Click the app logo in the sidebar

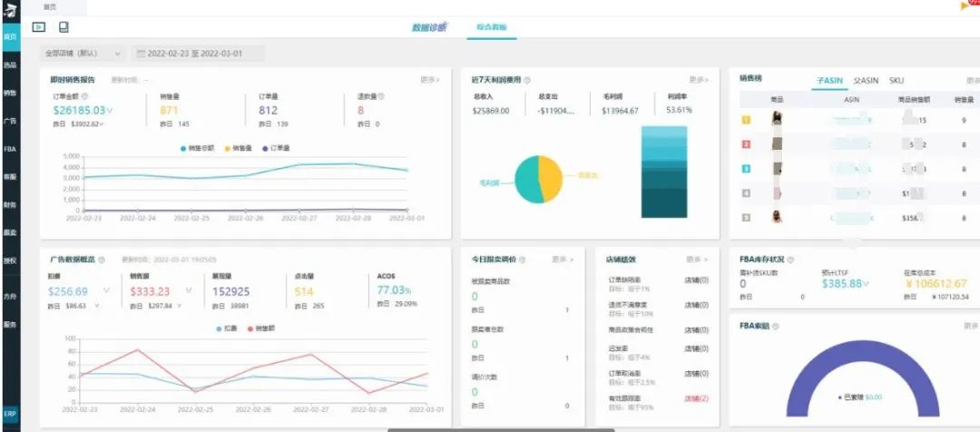[x=10, y=9]
